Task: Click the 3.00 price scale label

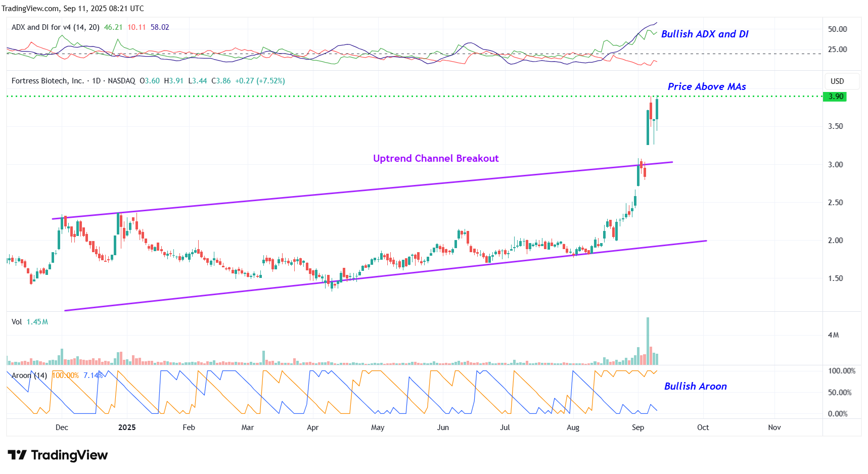Action: [836, 165]
